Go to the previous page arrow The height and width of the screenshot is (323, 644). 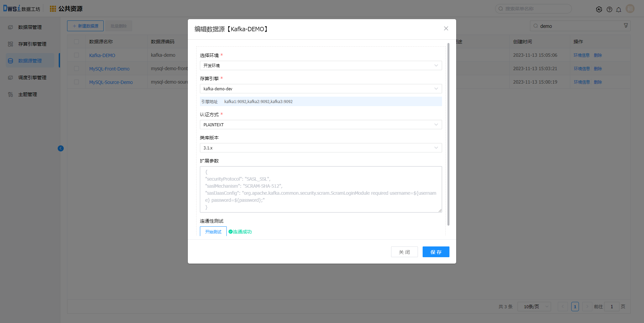[563, 307]
